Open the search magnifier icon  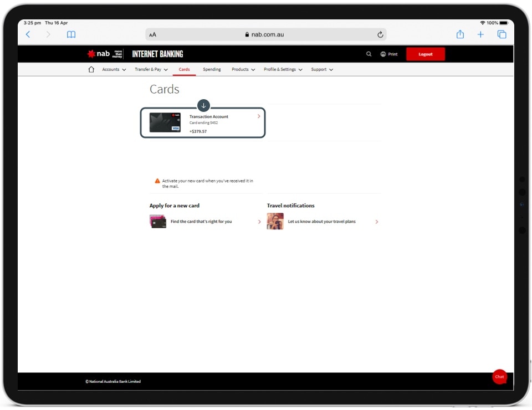pyautogui.click(x=369, y=54)
